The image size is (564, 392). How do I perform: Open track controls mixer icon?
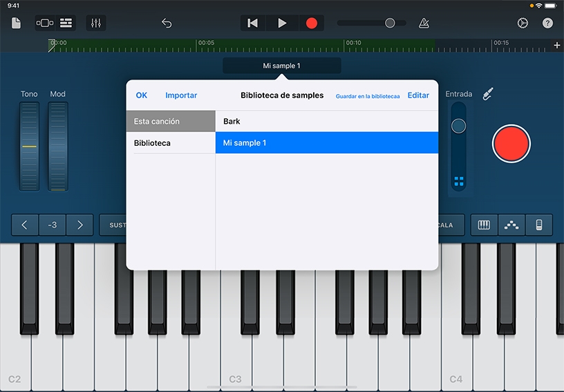click(x=96, y=23)
